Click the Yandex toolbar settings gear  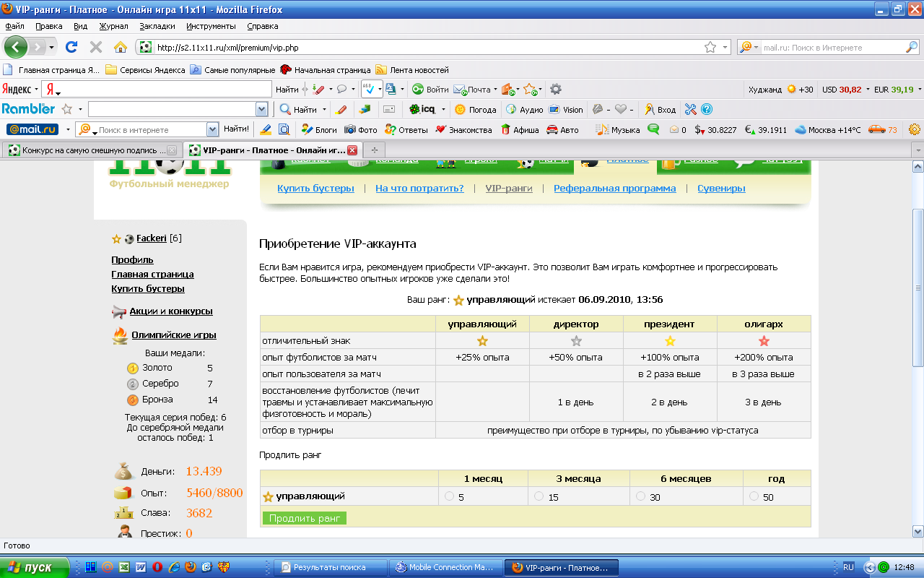(555, 90)
